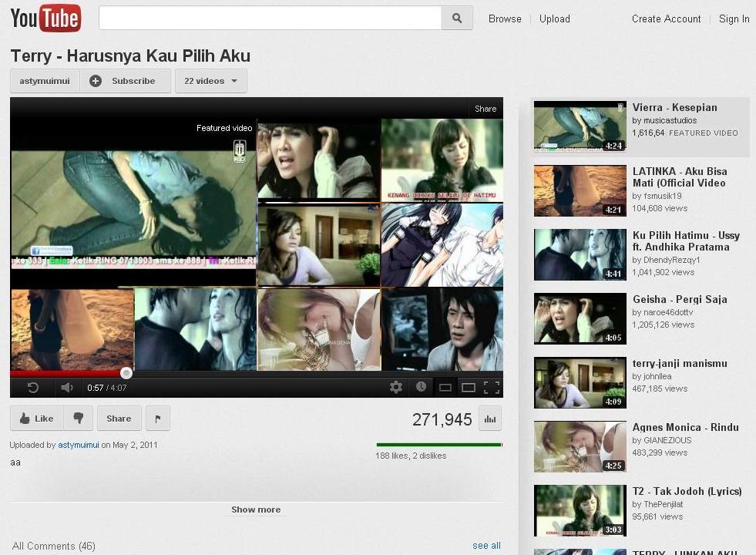Click the video title Terry - Harusnya Kau Pilih Aku
This screenshot has width=756, height=555.
130,56
